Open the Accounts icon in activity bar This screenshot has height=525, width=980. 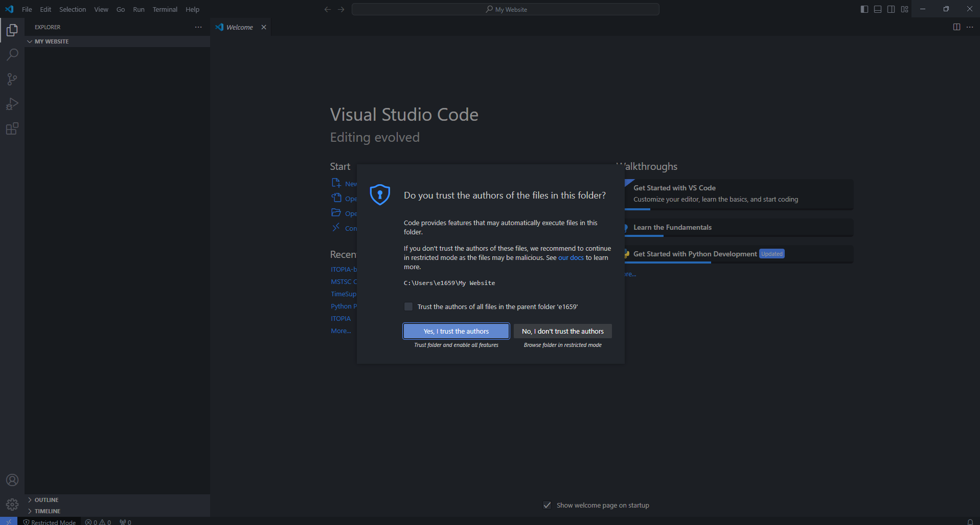12,480
